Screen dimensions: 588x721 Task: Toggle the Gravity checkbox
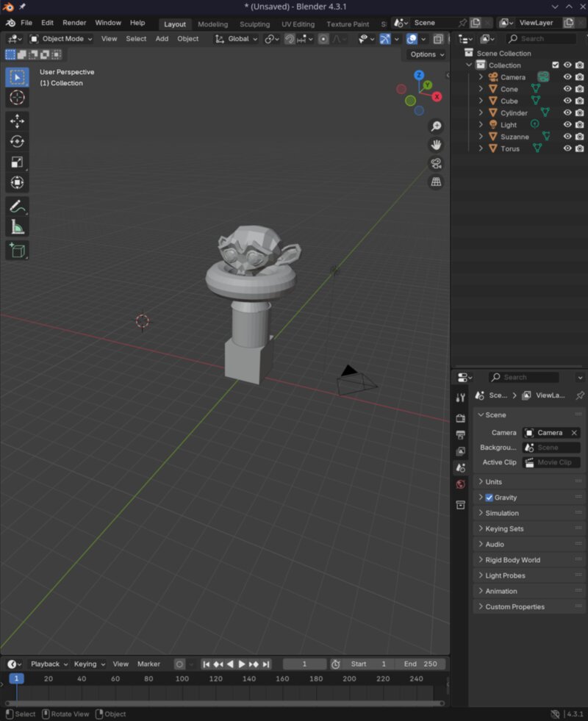pos(490,498)
